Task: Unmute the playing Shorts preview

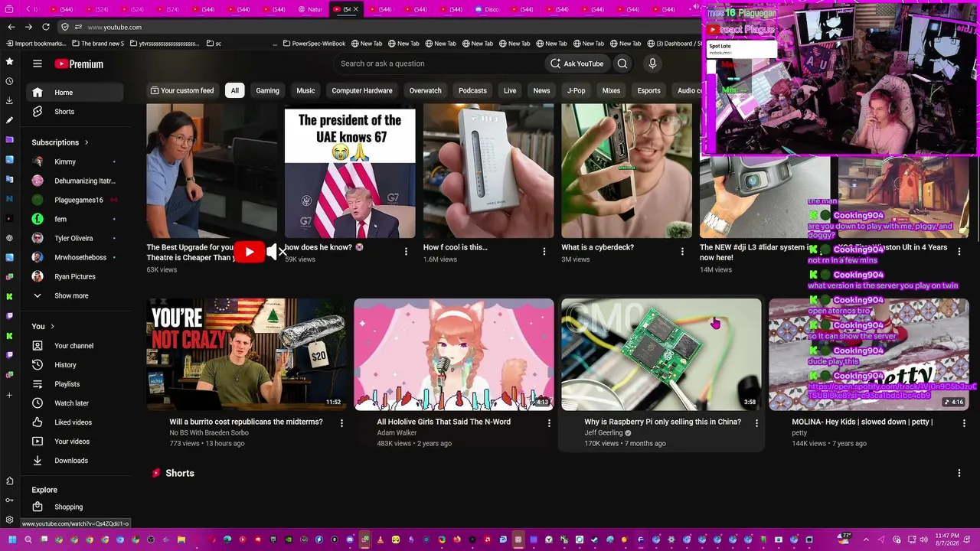Action: coord(276,252)
